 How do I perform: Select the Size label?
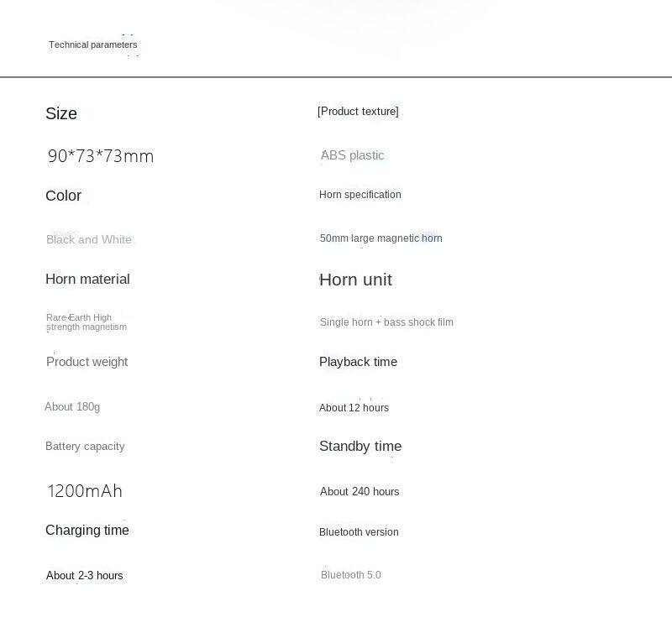point(61,113)
